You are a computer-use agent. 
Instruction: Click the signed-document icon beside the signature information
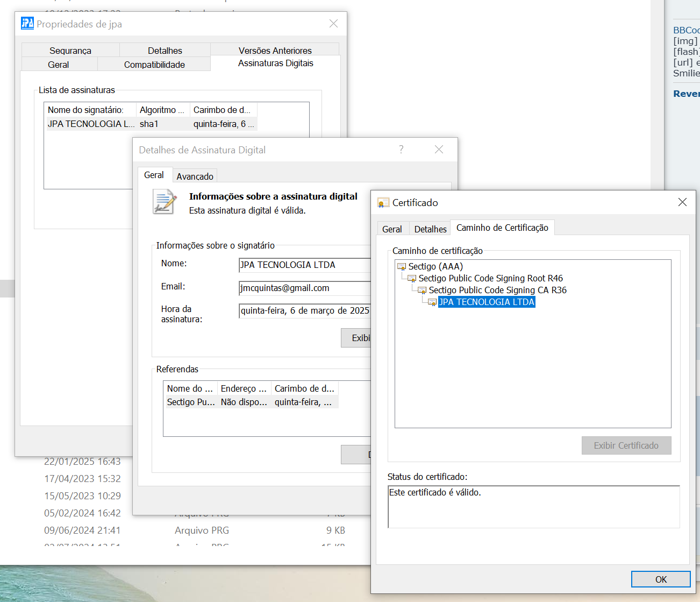pos(165,202)
